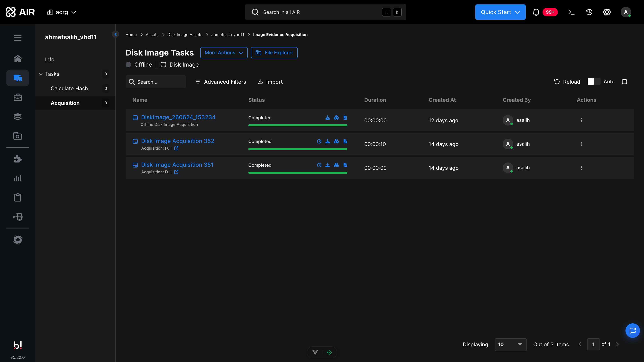This screenshot has width=644, height=362.
Task: Go to next page arrow
Action: click(617, 344)
